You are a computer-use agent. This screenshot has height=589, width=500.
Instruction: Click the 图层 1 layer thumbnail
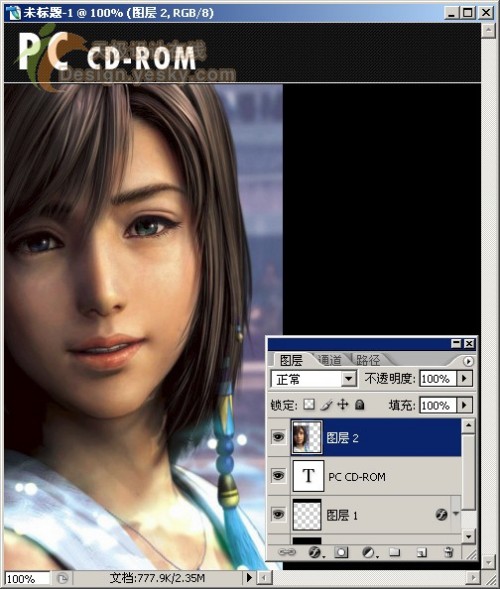point(307,514)
